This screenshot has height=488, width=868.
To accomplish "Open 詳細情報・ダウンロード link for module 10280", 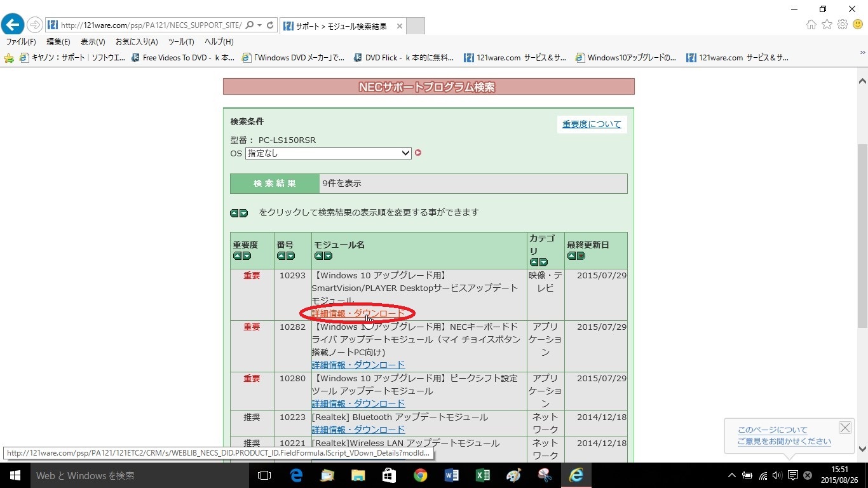I will coord(358,403).
